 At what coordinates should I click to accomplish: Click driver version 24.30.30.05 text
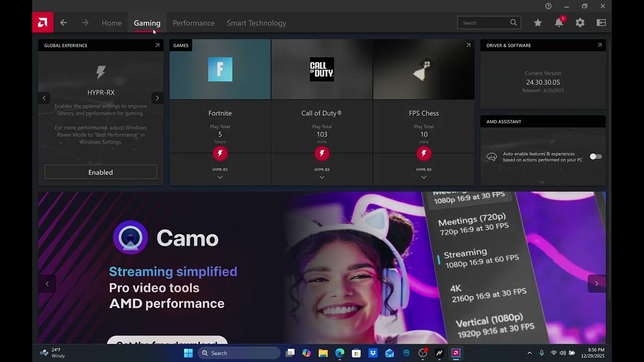(x=543, y=82)
